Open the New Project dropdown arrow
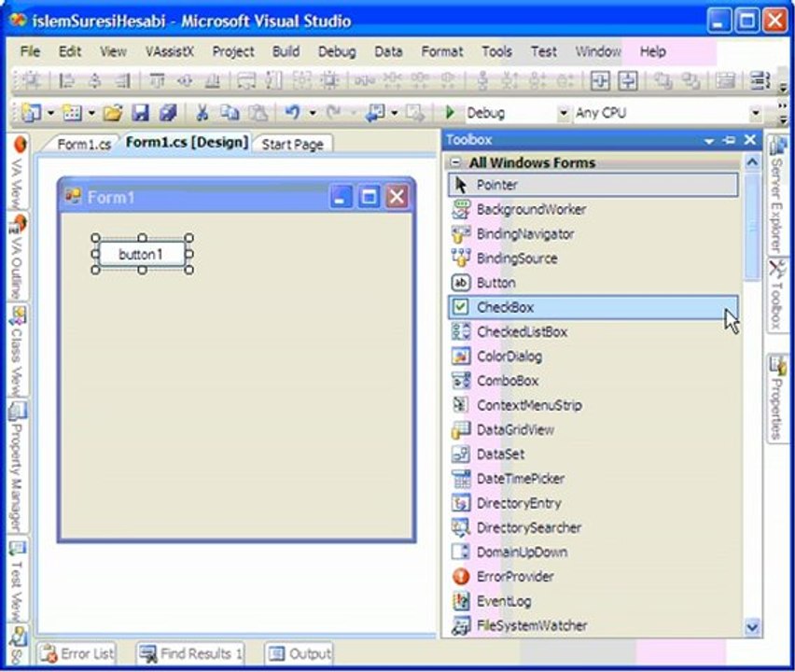The height and width of the screenshot is (672, 795). point(50,113)
